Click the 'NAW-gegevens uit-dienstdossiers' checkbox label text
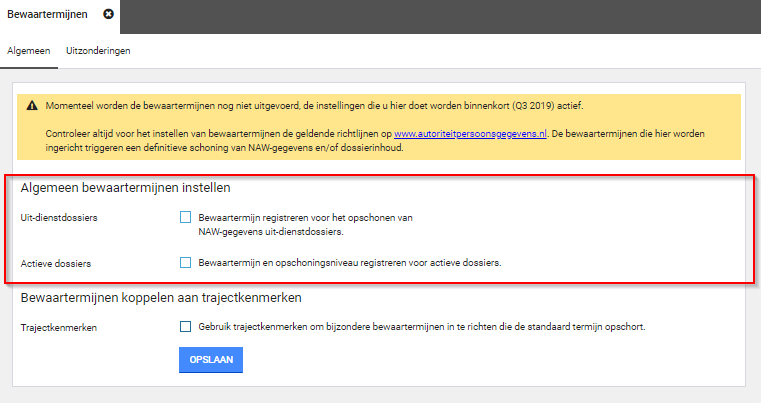Image resolution: width=761 pixels, height=403 pixels. (270, 232)
